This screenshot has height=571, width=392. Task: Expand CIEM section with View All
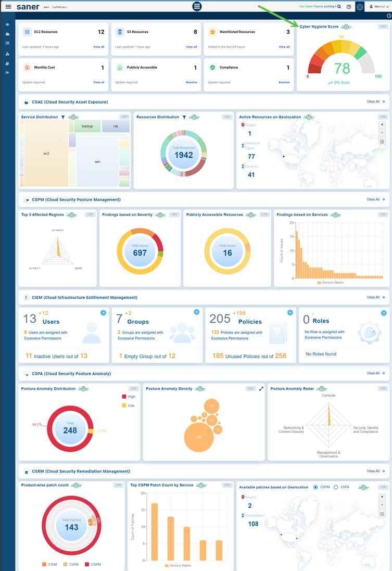point(376,298)
